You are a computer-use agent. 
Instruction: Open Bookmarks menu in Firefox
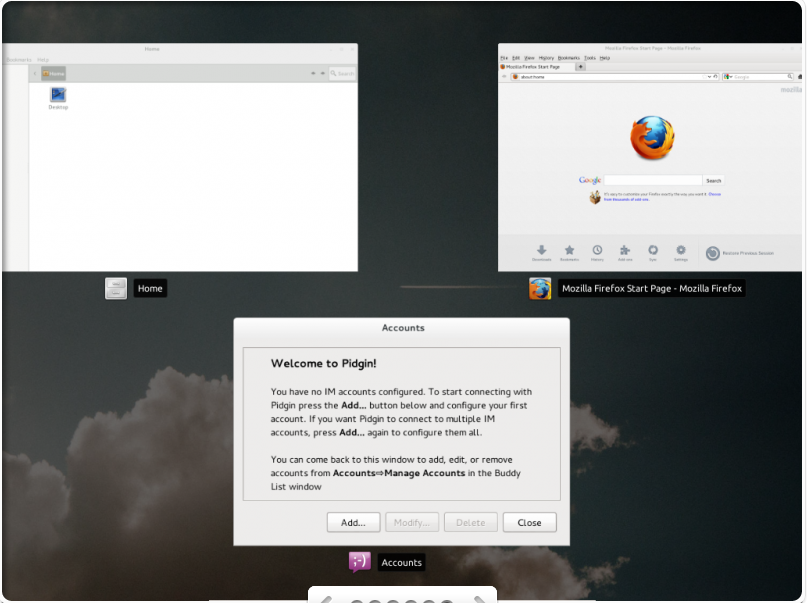569,58
